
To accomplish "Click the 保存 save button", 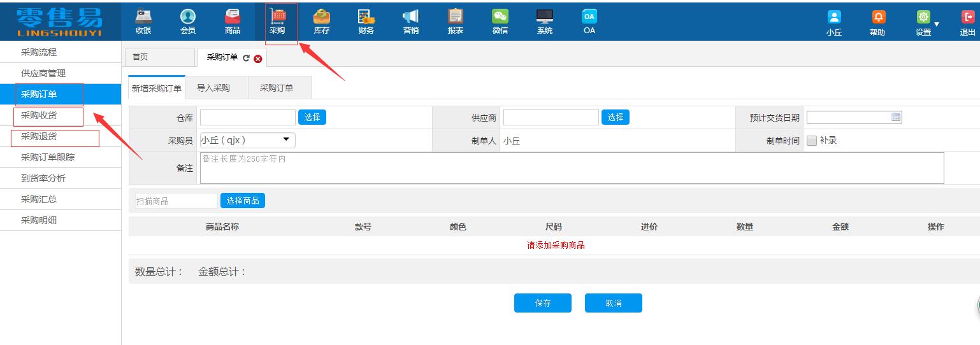I will click(x=543, y=303).
